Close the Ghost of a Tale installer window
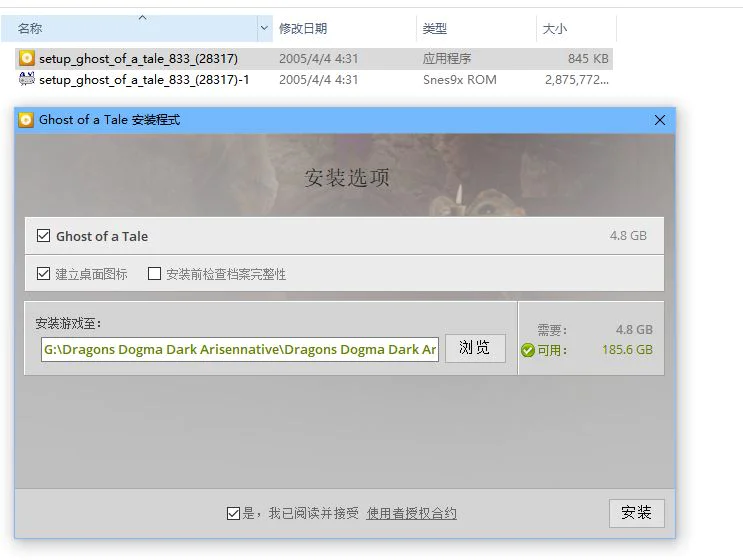 659,120
